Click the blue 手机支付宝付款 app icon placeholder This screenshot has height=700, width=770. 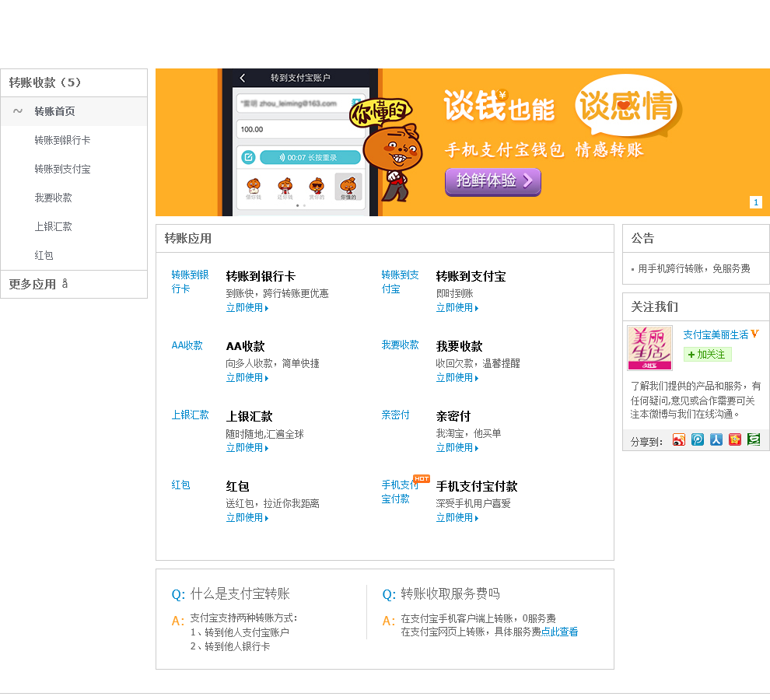click(x=401, y=492)
